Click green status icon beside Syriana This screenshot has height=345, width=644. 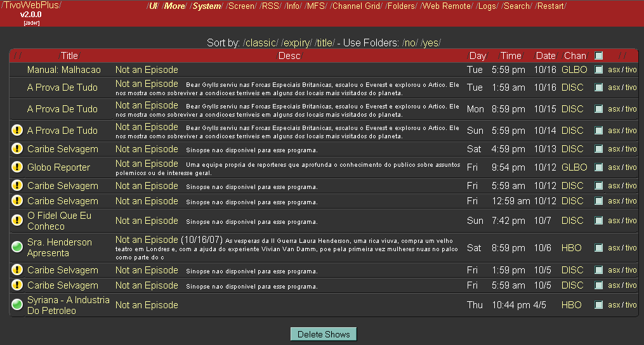click(x=17, y=305)
